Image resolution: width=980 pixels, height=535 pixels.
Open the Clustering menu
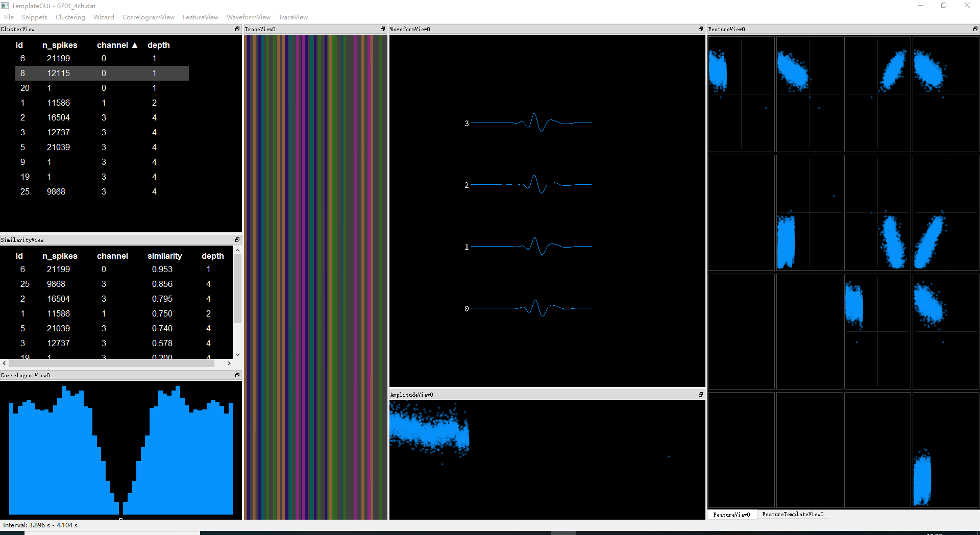pyautogui.click(x=70, y=17)
